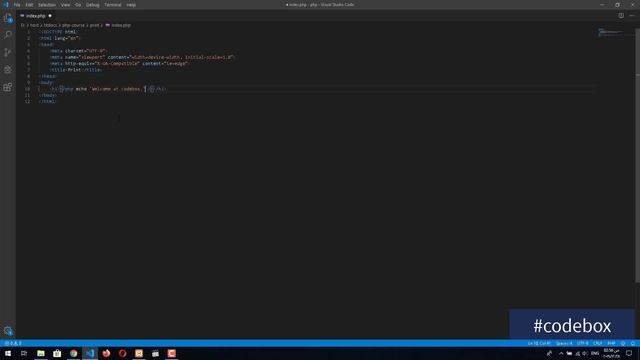This screenshot has width=640, height=360.
Task: Open the Debug menu
Action: point(93,5)
